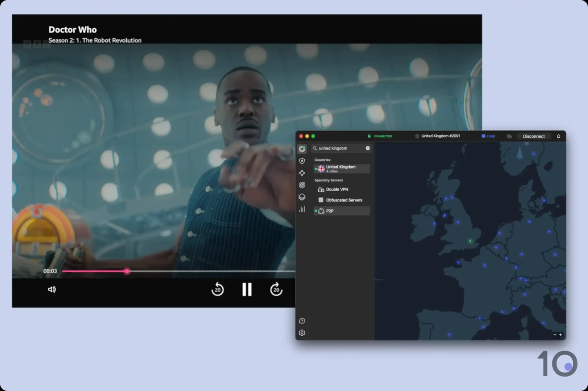588x391 pixels.
Task: Select Double VPN specialty server
Action: (341, 189)
